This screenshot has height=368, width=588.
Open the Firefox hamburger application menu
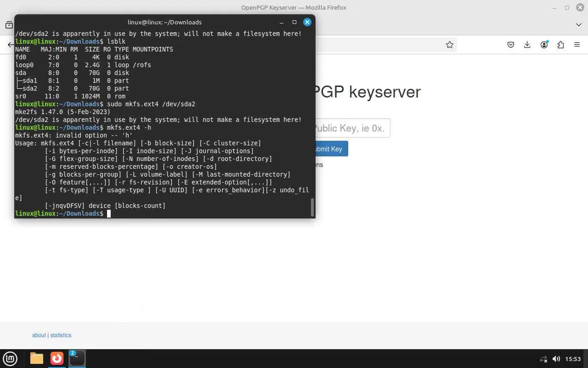point(577,45)
